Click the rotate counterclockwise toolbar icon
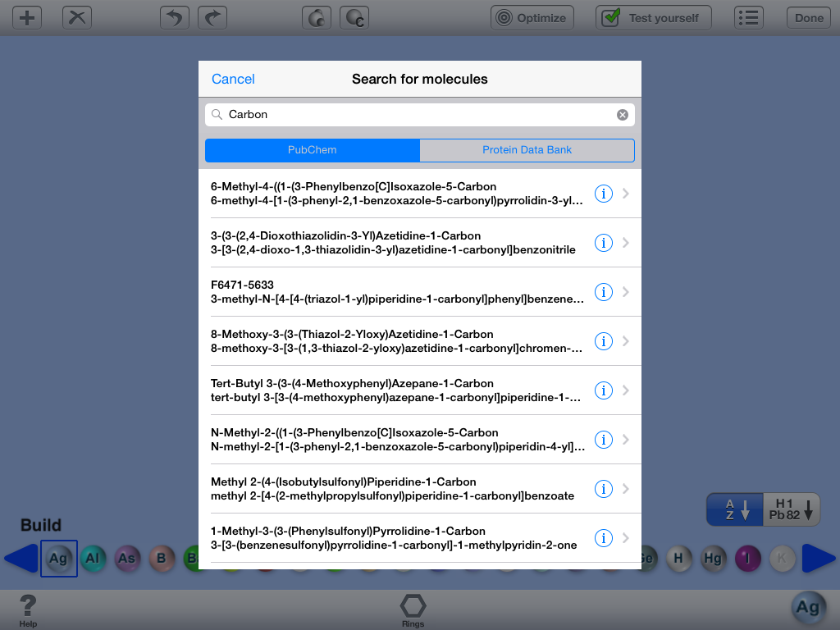The height and width of the screenshot is (630, 840). pyautogui.click(x=317, y=16)
